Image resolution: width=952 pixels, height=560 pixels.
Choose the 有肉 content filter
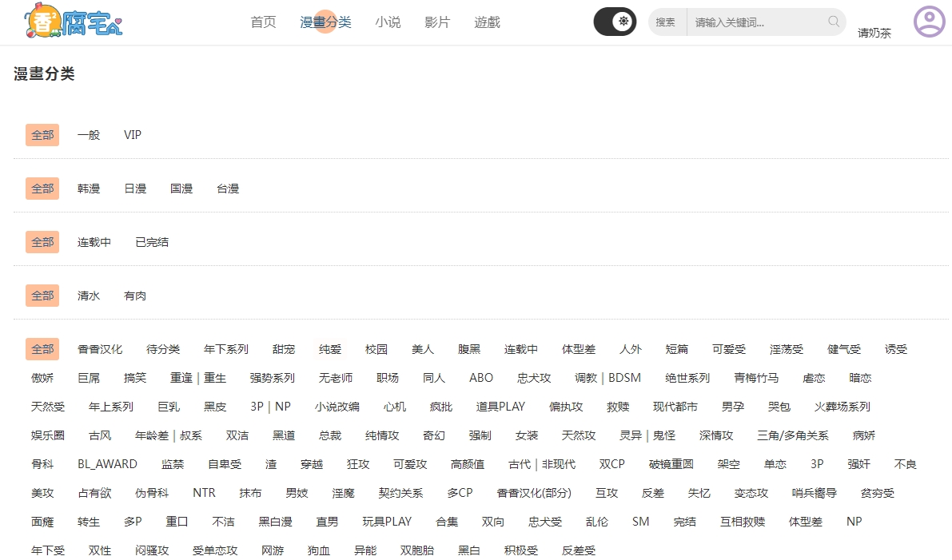click(x=134, y=295)
